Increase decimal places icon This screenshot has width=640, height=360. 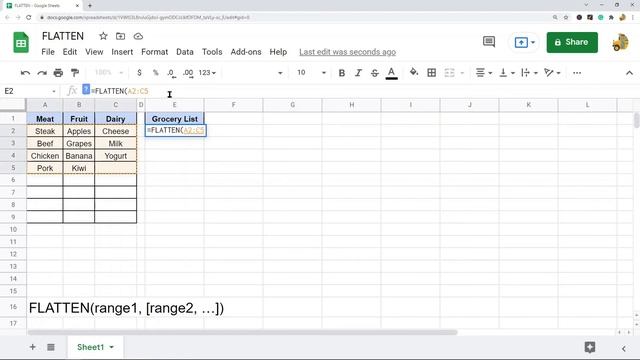(x=188, y=73)
